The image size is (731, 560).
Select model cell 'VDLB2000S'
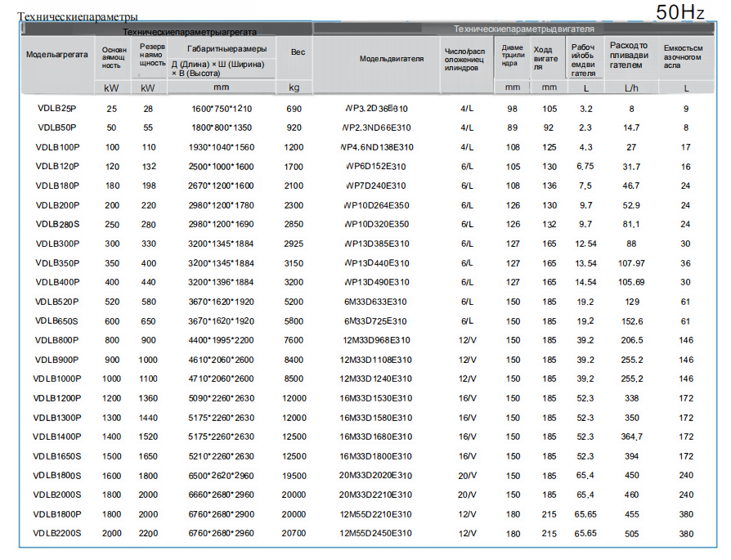[57, 495]
